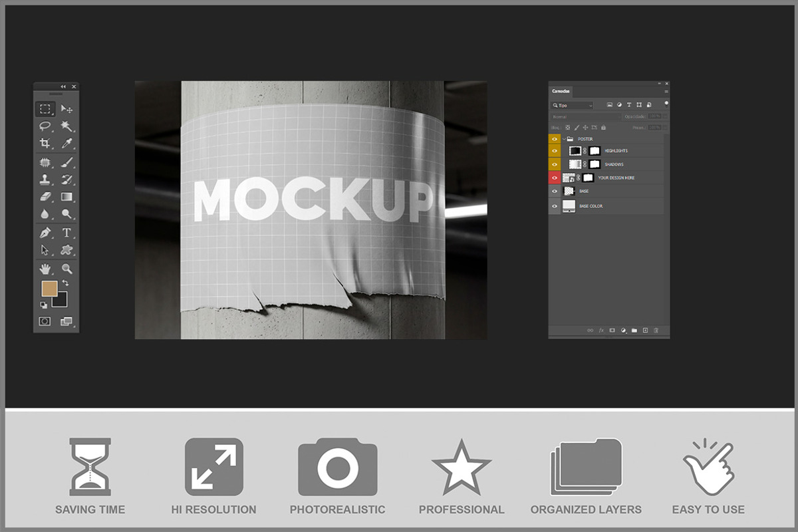Filter layers by adjustment layers
The height and width of the screenshot is (532, 798).
(x=618, y=105)
